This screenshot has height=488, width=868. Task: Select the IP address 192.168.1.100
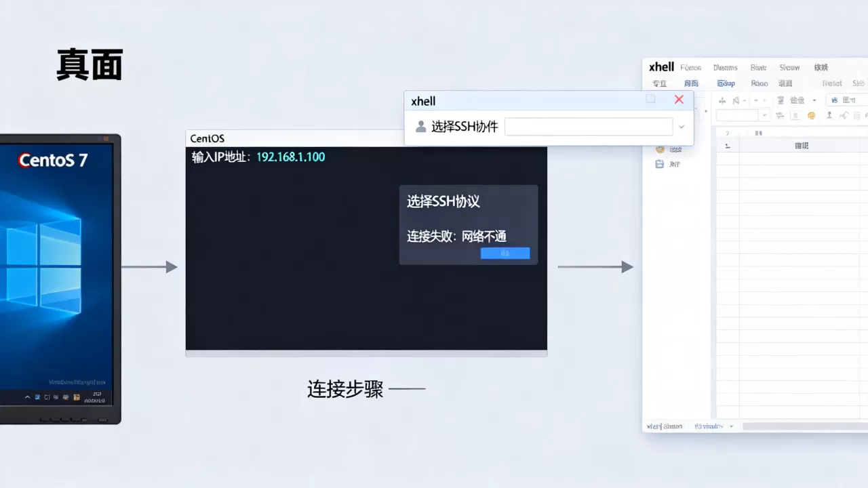click(291, 157)
